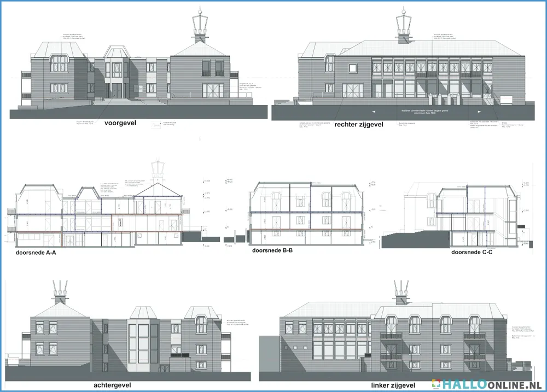Click the "doorsnede C-C" caption
Viewport: 547px width, 392px height.
[471, 253]
